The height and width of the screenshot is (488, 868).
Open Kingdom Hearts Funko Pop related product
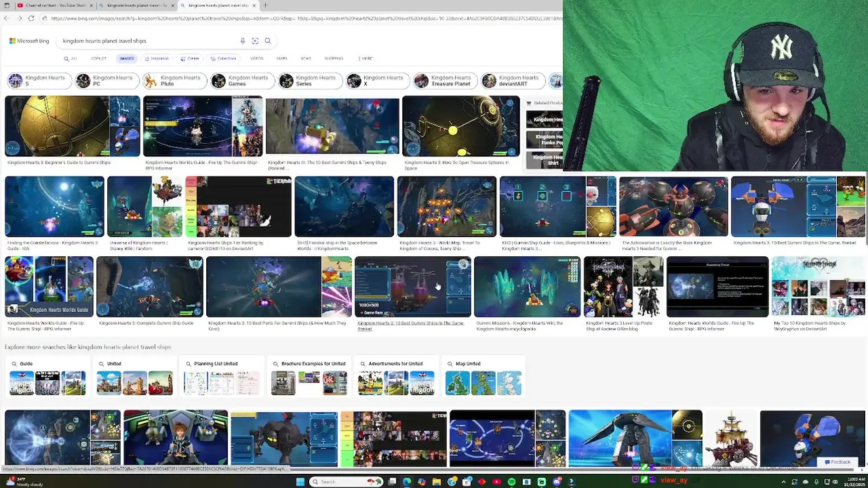545,140
